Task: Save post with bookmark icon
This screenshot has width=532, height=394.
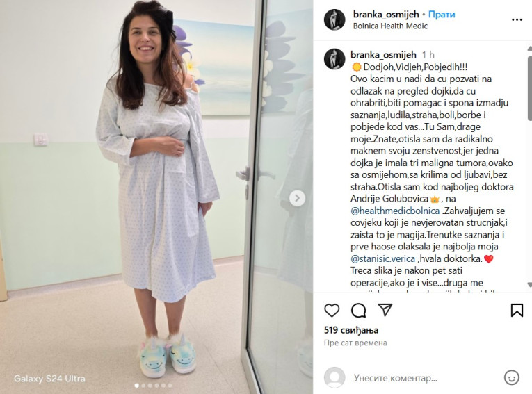Action: coord(517,310)
